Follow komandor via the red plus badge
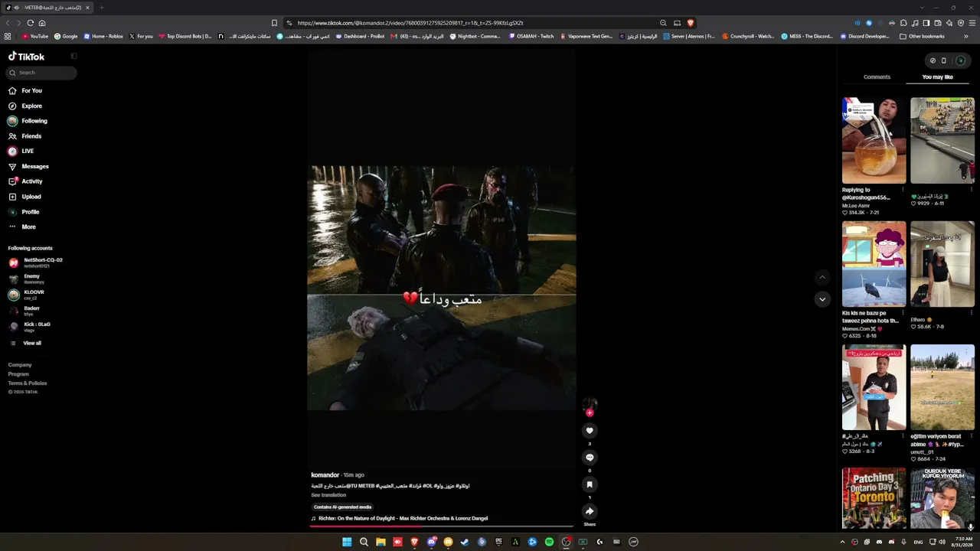The image size is (980, 551). pyautogui.click(x=590, y=413)
